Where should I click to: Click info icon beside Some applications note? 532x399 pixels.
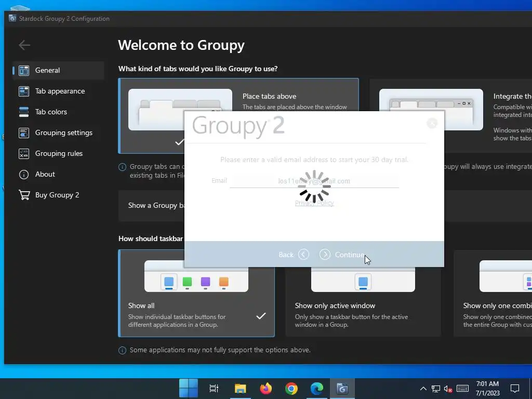coord(123,350)
